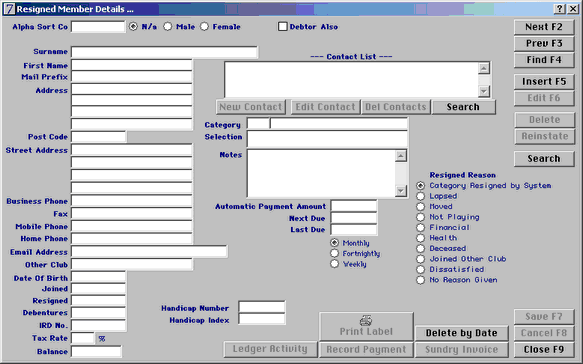Choose Moved as resigned reason

[421, 206]
